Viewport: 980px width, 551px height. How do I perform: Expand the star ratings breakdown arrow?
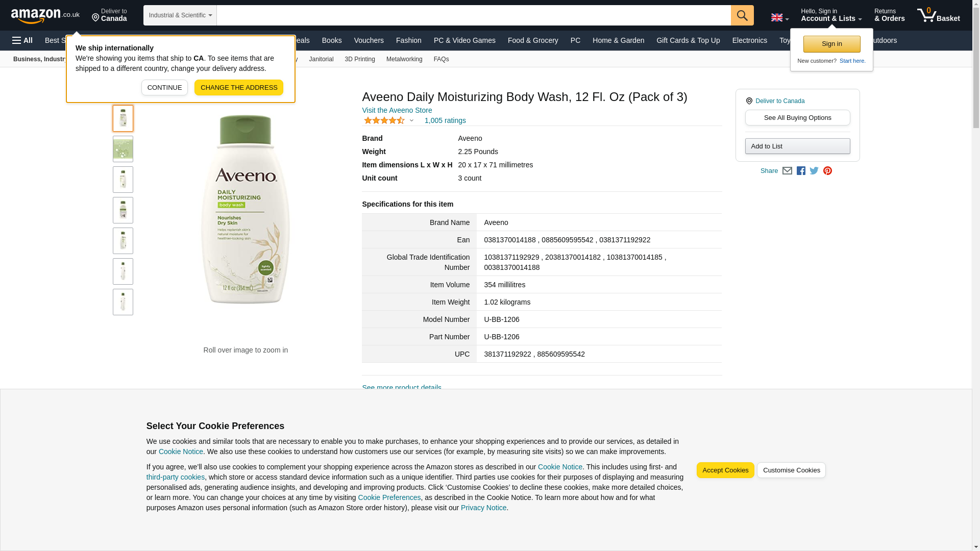click(411, 121)
